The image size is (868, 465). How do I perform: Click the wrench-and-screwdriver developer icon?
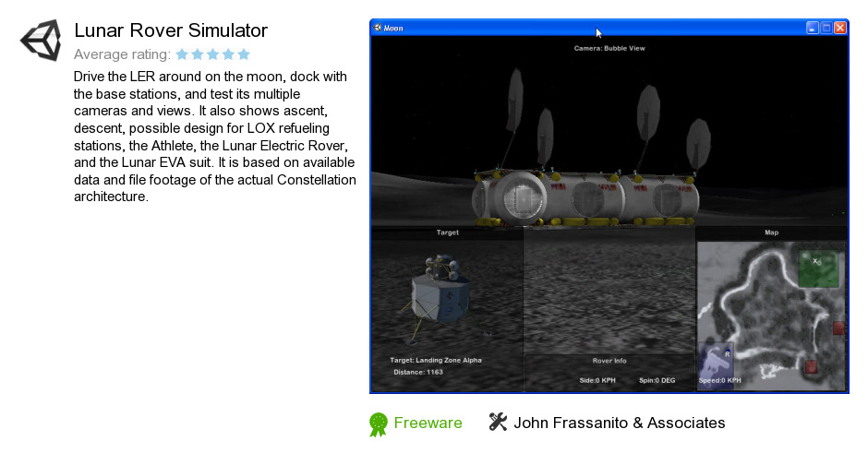498,422
